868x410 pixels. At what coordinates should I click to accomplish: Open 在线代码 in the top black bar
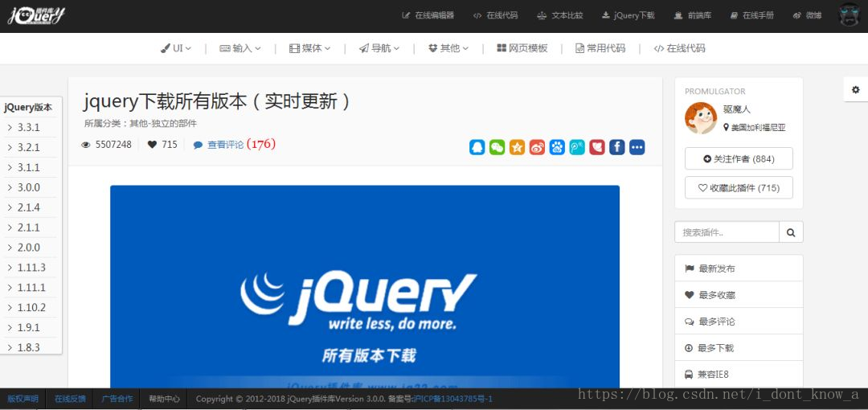tap(495, 15)
